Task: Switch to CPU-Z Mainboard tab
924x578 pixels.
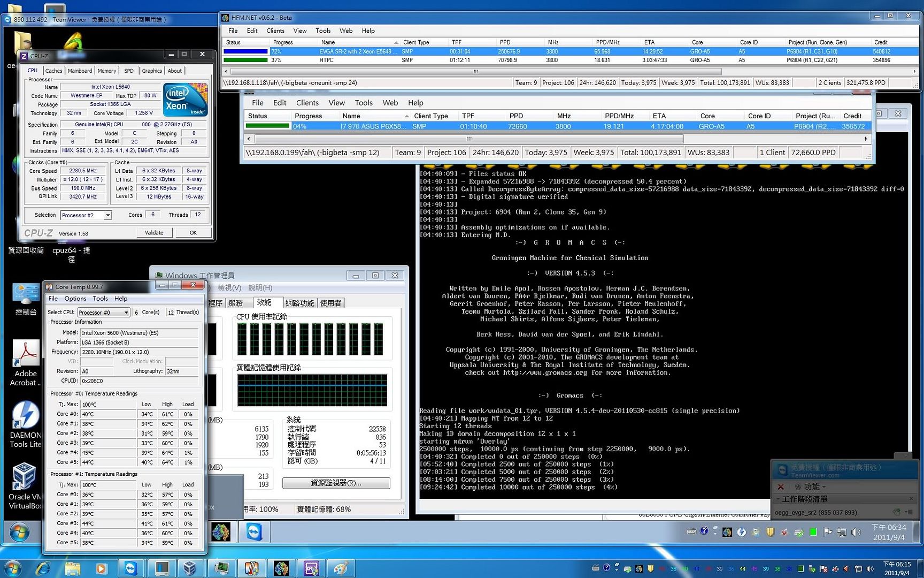Action: 80,71
